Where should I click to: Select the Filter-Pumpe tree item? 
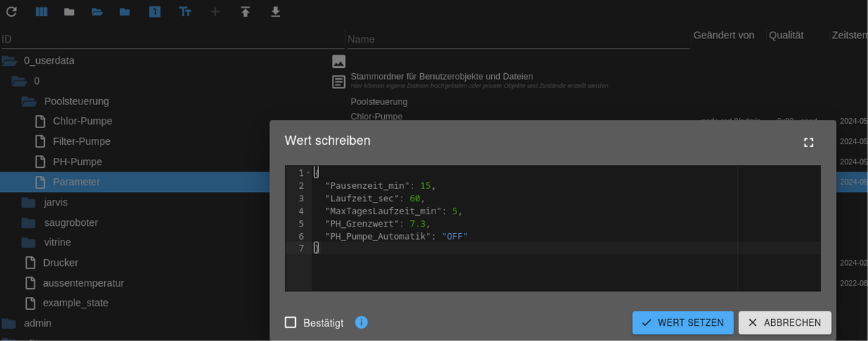[x=81, y=141]
